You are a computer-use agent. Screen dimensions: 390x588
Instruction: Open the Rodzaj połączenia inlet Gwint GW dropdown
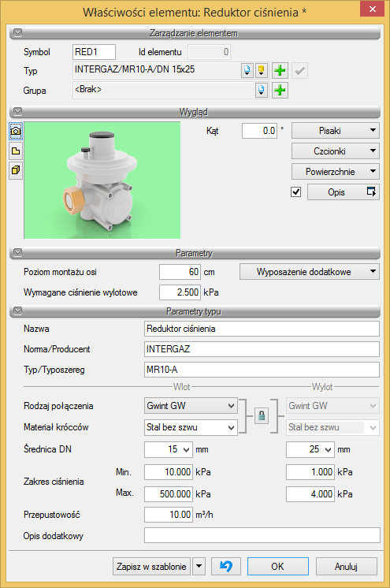pyautogui.click(x=191, y=406)
